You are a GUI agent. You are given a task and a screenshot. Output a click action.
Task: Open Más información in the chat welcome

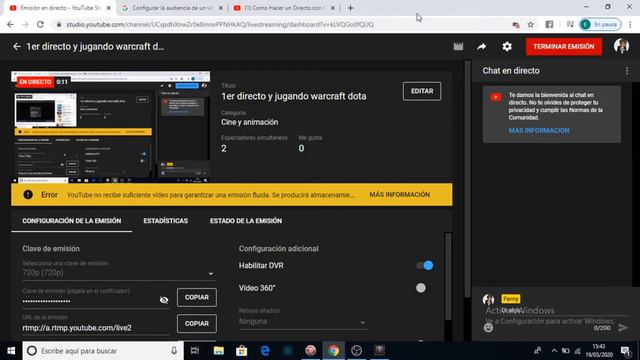click(x=539, y=131)
